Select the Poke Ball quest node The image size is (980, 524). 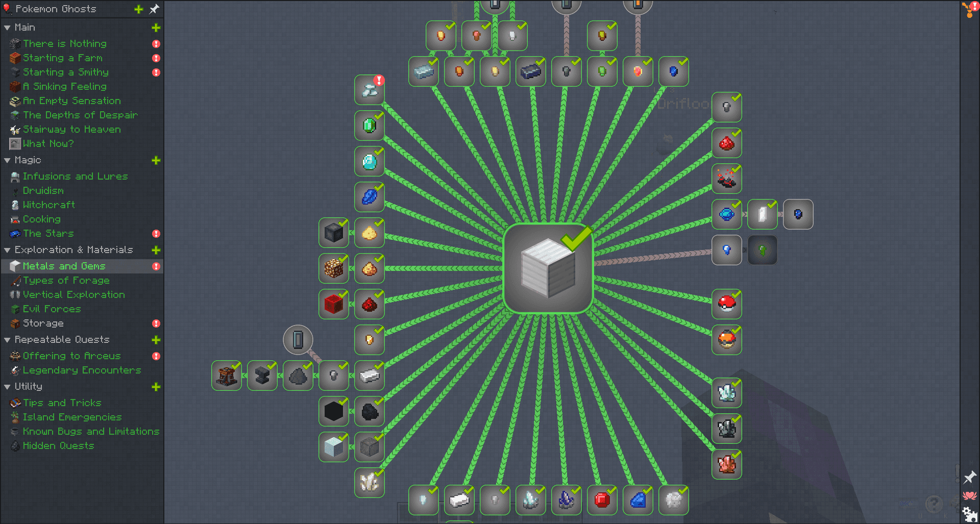click(x=727, y=304)
